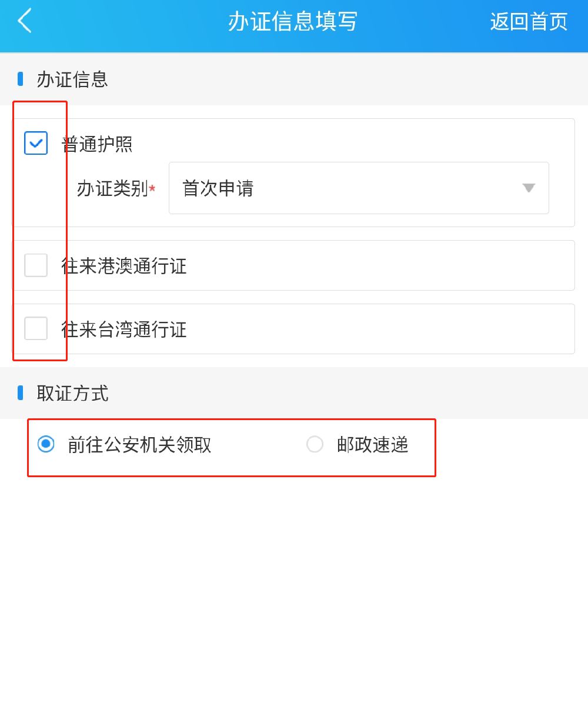The width and height of the screenshot is (588, 709).
Task: Return to home via 返回首页
Action: (528, 22)
